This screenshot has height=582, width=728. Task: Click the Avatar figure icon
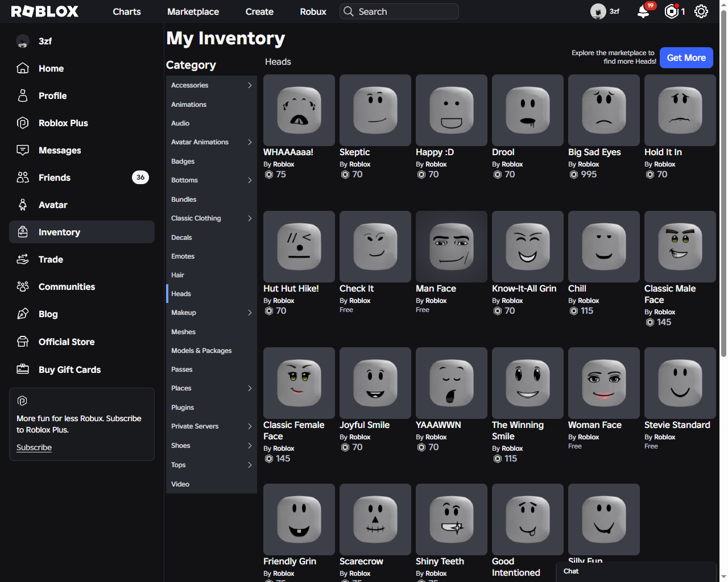(x=23, y=205)
